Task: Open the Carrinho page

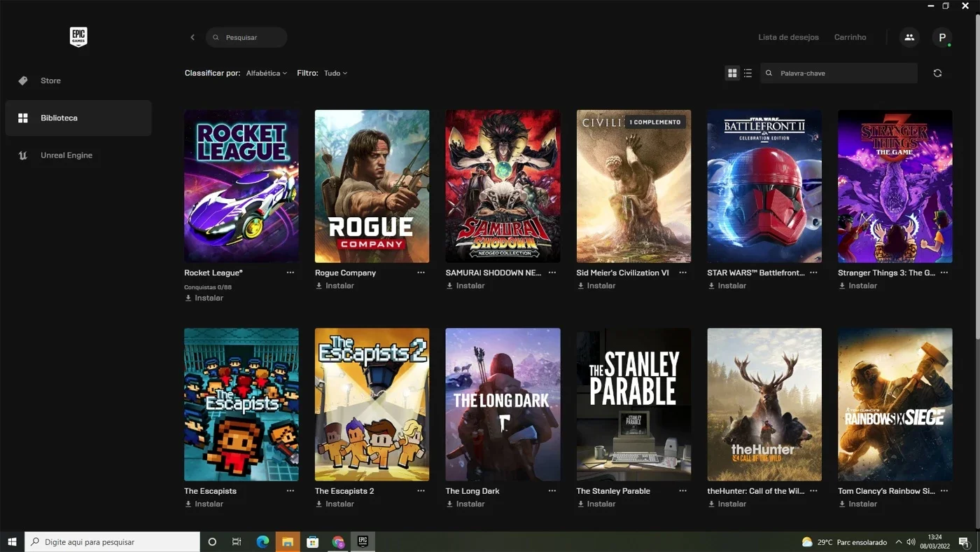Action: [x=850, y=37]
